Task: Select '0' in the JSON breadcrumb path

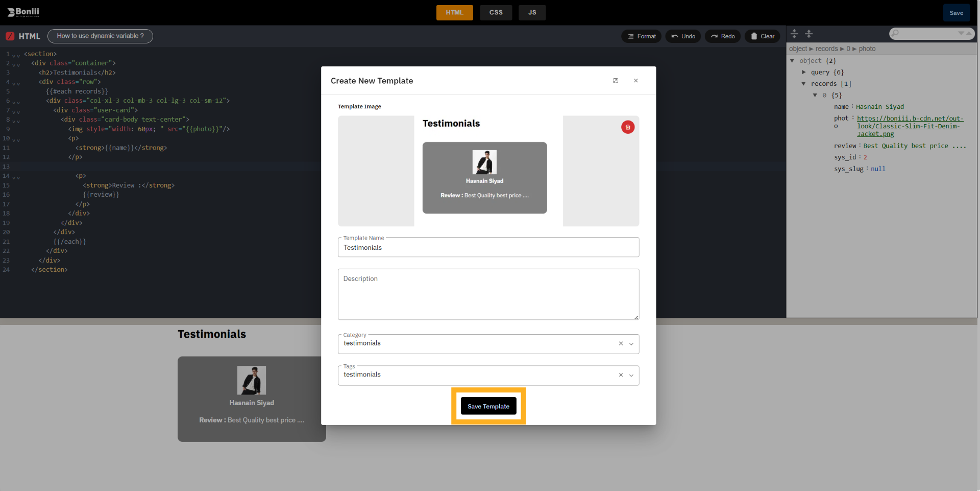Action: 848,49
